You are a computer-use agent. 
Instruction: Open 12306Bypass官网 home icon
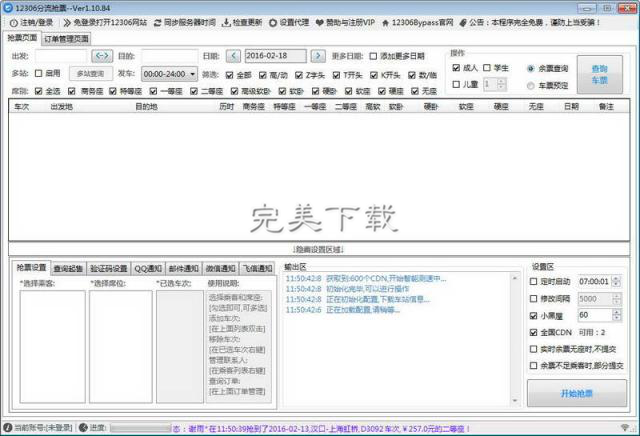[x=385, y=23]
